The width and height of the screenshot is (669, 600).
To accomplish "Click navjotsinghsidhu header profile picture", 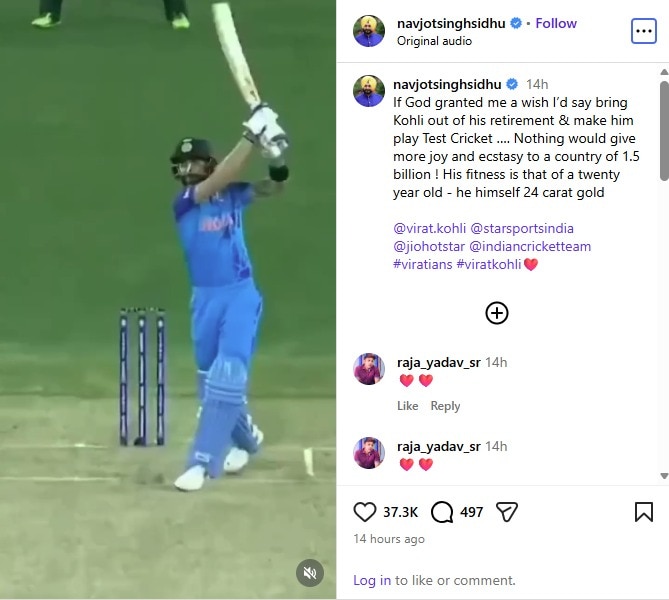I will (369, 31).
